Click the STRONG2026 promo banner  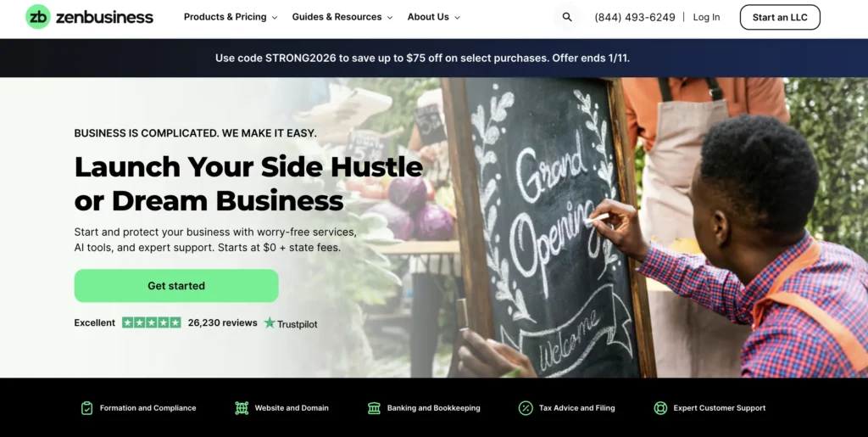[x=422, y=58]
